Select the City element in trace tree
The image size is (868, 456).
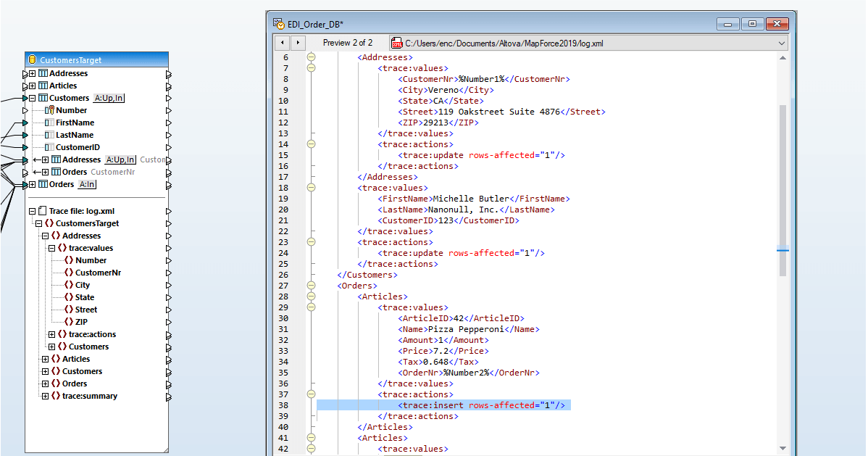[83, 285]
